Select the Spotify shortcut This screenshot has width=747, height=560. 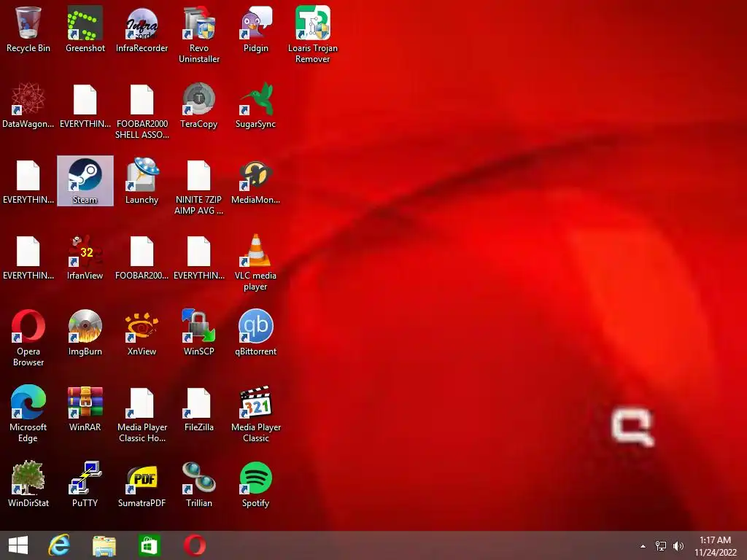pyautogui.click(x=255, y=484)
